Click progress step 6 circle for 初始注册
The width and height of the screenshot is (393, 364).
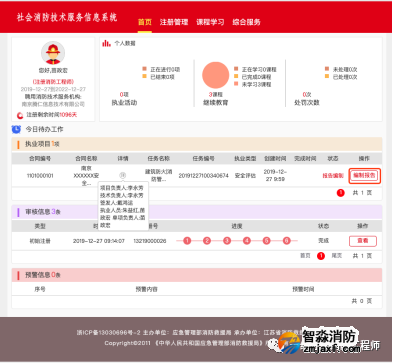287,241
